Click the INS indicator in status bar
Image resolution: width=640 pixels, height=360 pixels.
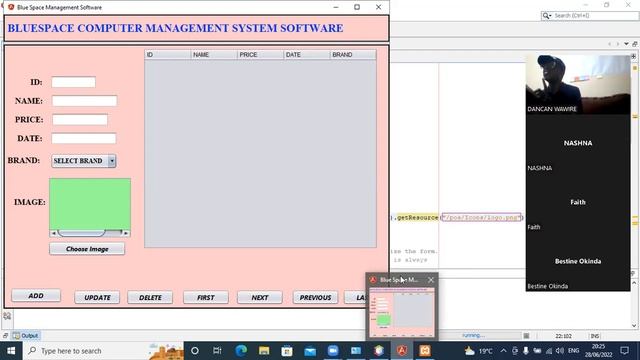(x=595, y=336)
